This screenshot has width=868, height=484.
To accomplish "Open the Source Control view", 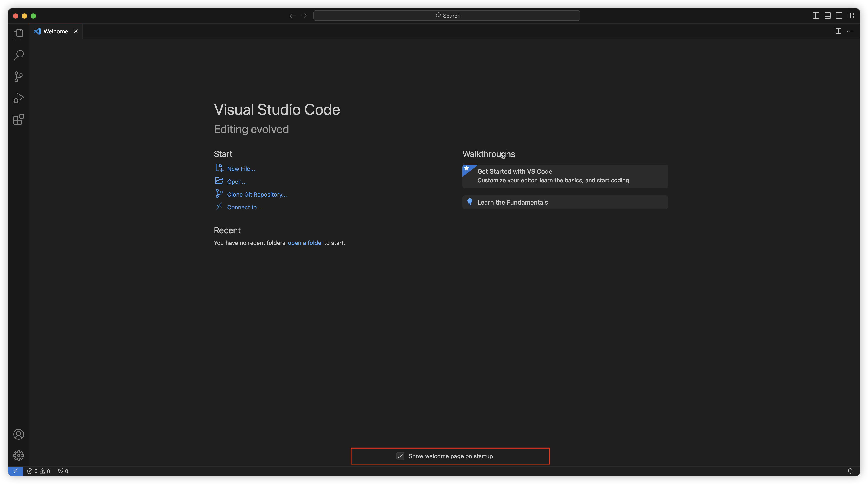I will [x=19, y=77].
